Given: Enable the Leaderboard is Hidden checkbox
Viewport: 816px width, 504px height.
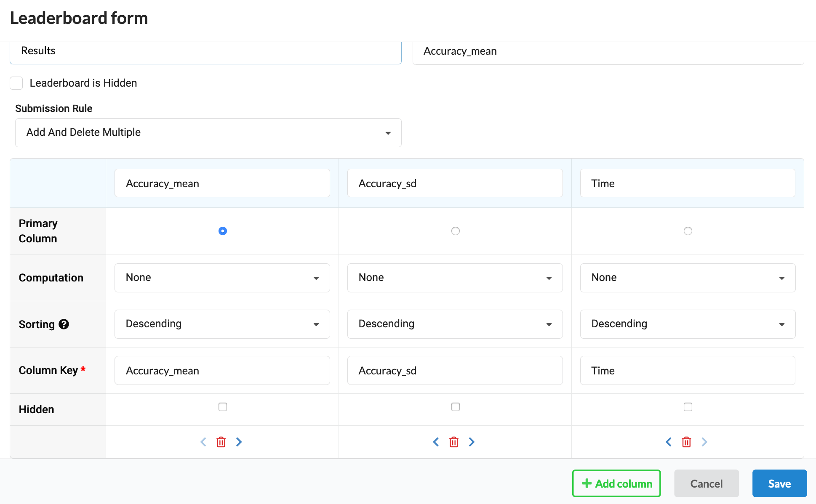Looking at the screenshot, I should coord(16,83).
